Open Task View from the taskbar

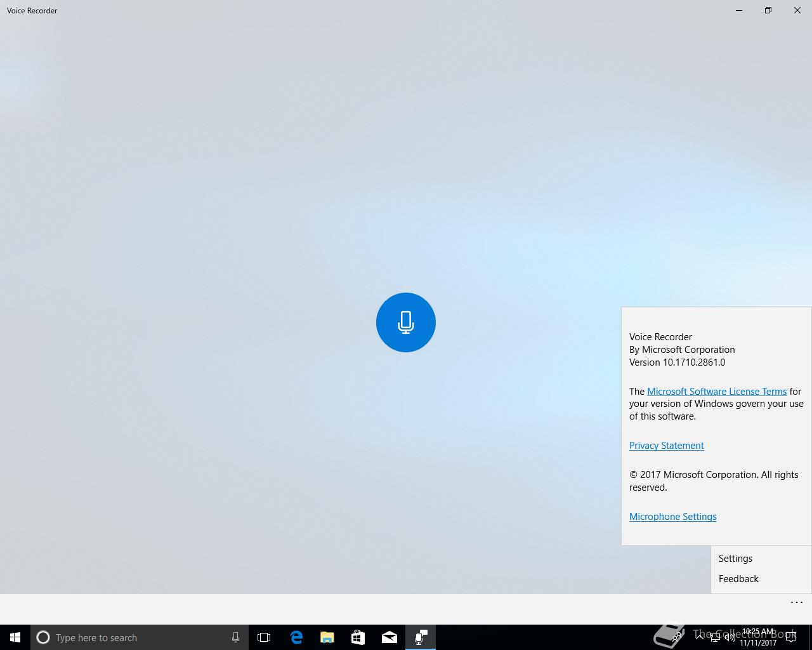pos(264,637)
